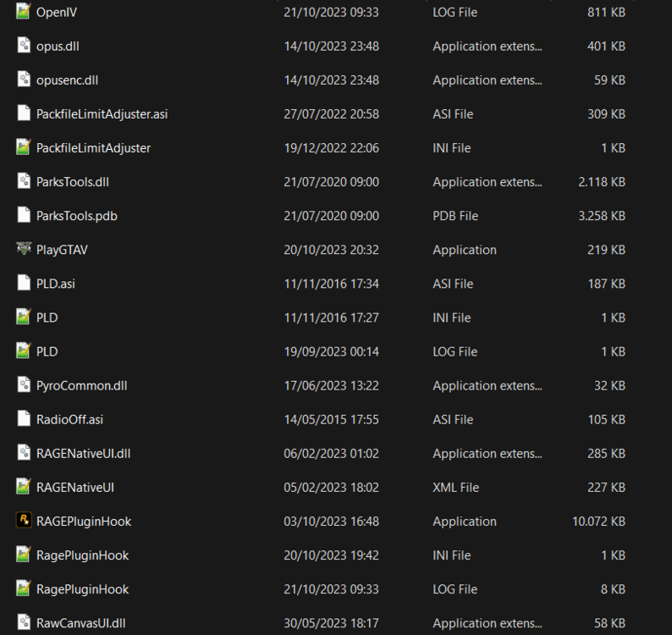Click the date 14/05/2015 17:55

[331, 419]
